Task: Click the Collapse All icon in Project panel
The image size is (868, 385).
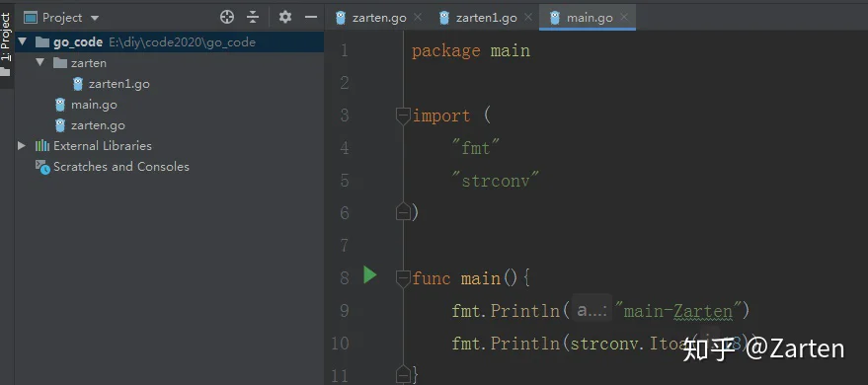Action: click(x=253, y=17)
